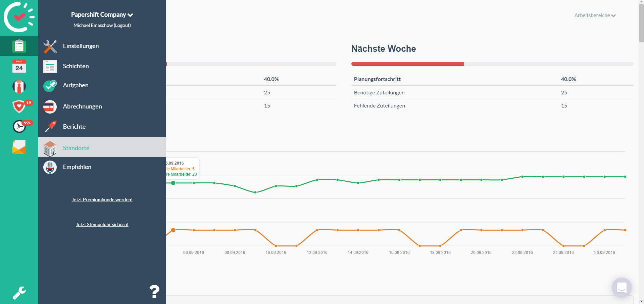Click the 20.09.2016 axis label

(481, 253)
